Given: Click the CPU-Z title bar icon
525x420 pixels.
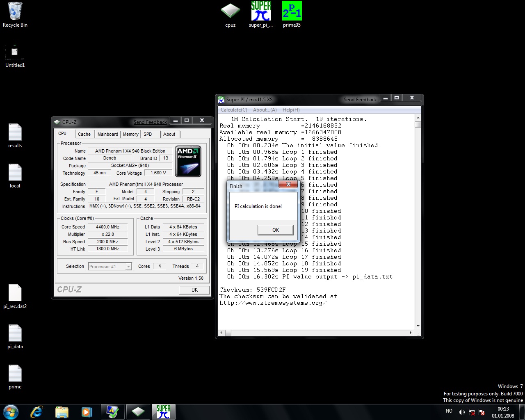Looking at the screenshot, I should (57, 122).
